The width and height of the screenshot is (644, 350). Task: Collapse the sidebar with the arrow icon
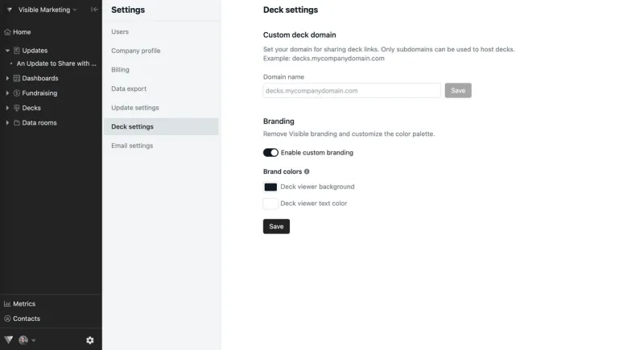coord(94,10)
